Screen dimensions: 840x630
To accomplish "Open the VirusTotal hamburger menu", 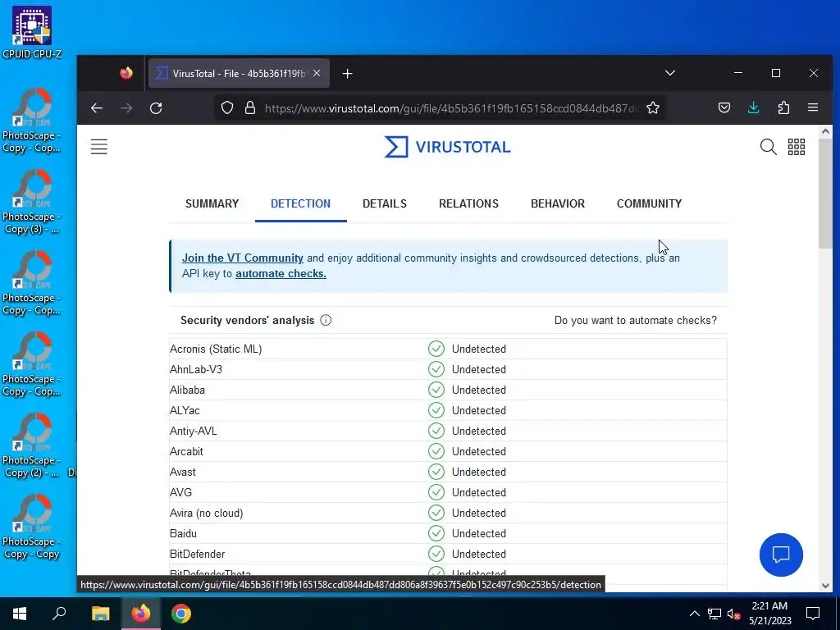I will (x=99, y=147).
